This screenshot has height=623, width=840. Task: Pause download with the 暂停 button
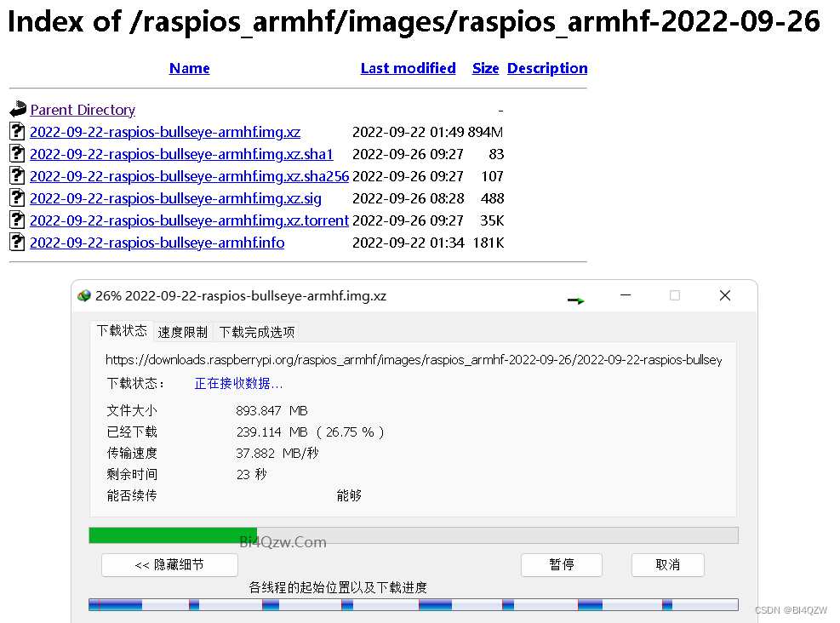562,564
